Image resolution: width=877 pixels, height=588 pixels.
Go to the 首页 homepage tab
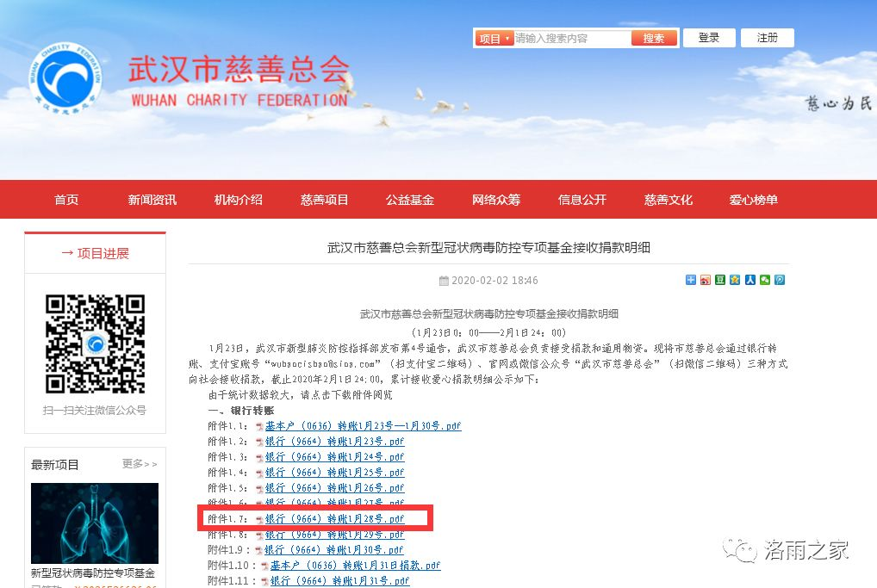coord(66,199)
